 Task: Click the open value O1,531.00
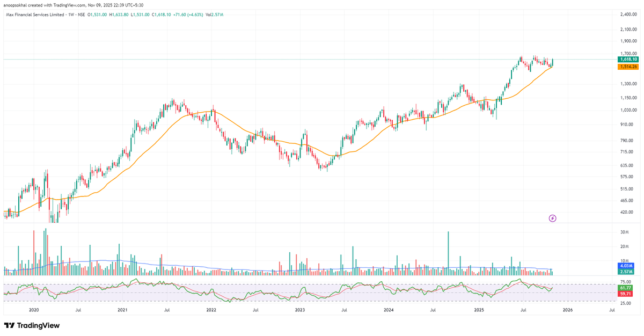[x=97, y=14]
